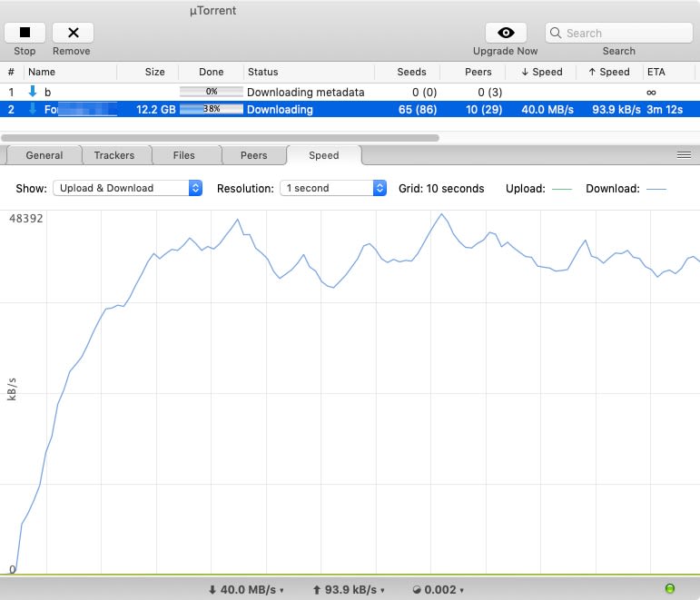
Task: Switch to the General tab
Action: click(44, 155)
